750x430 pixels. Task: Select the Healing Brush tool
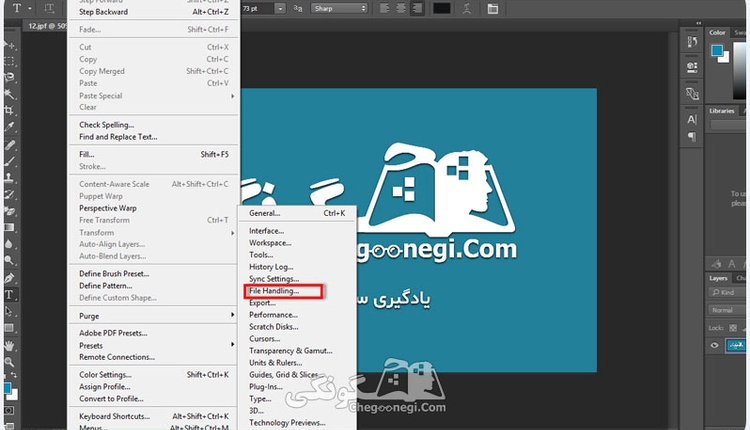(9, 145)
